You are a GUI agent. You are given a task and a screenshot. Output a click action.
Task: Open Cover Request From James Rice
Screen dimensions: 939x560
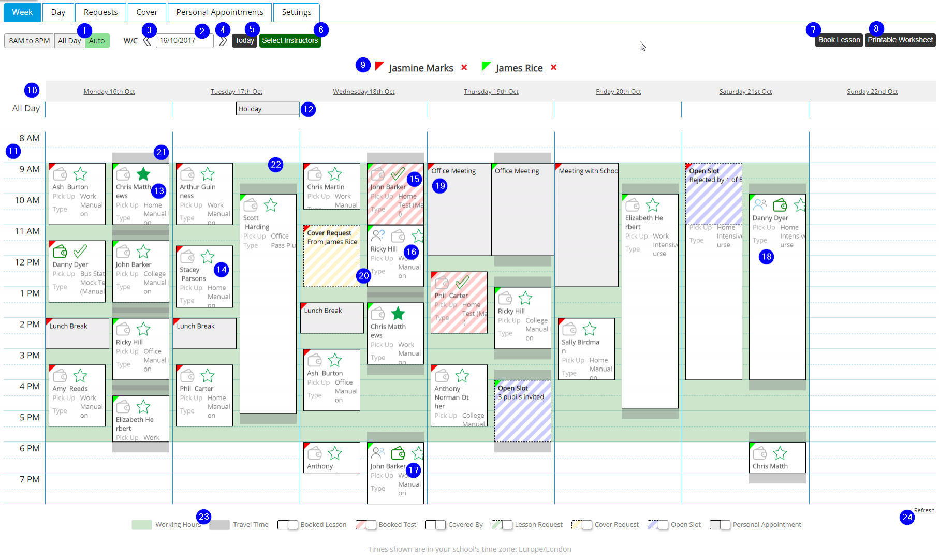pyautogui.click(x=332, y=256)
